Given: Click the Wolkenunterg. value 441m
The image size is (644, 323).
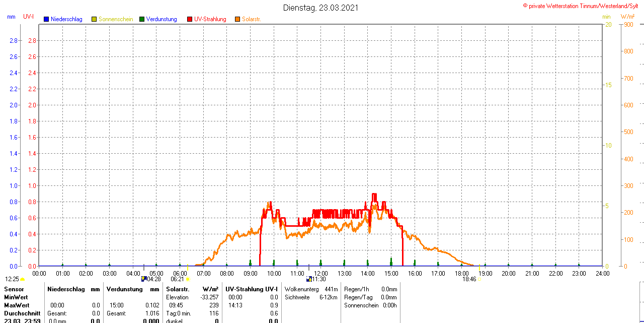Looking at the screenshot, I should point(331,289).
